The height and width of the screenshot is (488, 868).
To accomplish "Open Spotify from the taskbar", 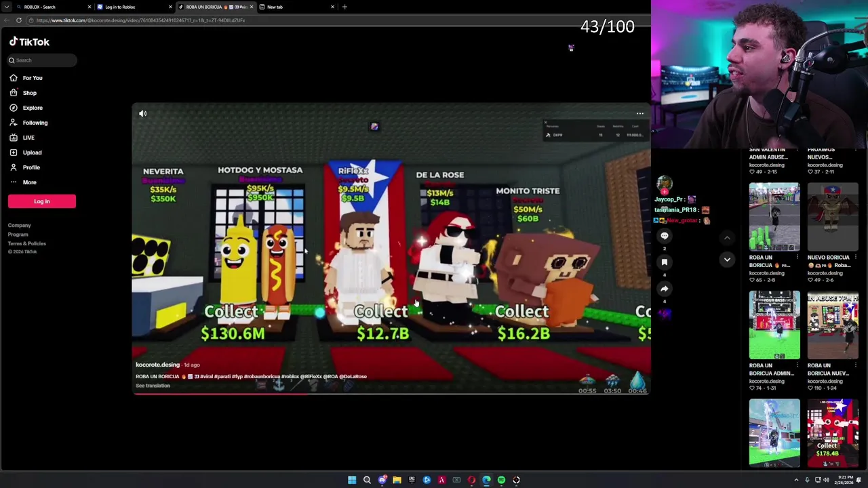I will [x=501, y=480].
